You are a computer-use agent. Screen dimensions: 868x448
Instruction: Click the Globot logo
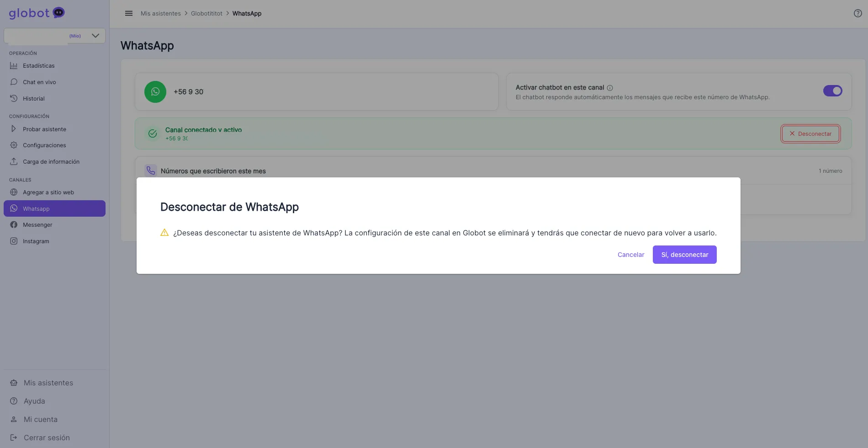[x=37, y=13]
